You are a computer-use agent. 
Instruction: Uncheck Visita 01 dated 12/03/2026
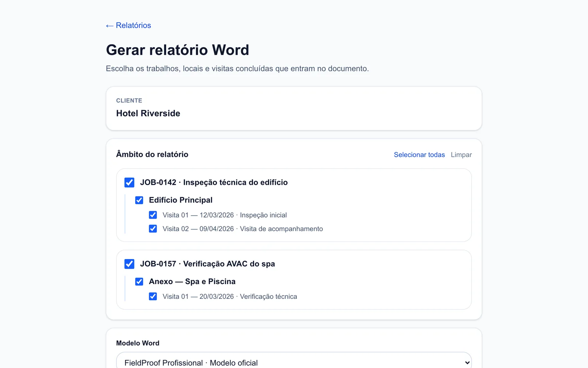coord(153,215)
